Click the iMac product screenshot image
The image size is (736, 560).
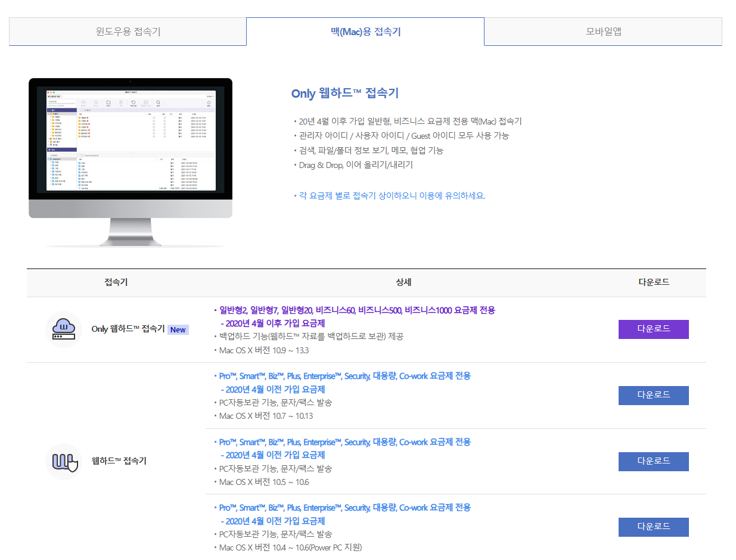point(131,162)
